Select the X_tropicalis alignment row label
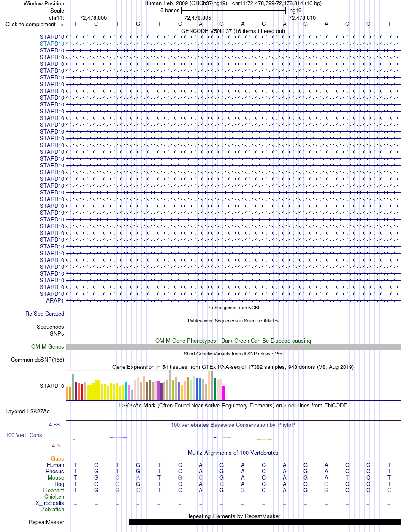 coord(50,503)
